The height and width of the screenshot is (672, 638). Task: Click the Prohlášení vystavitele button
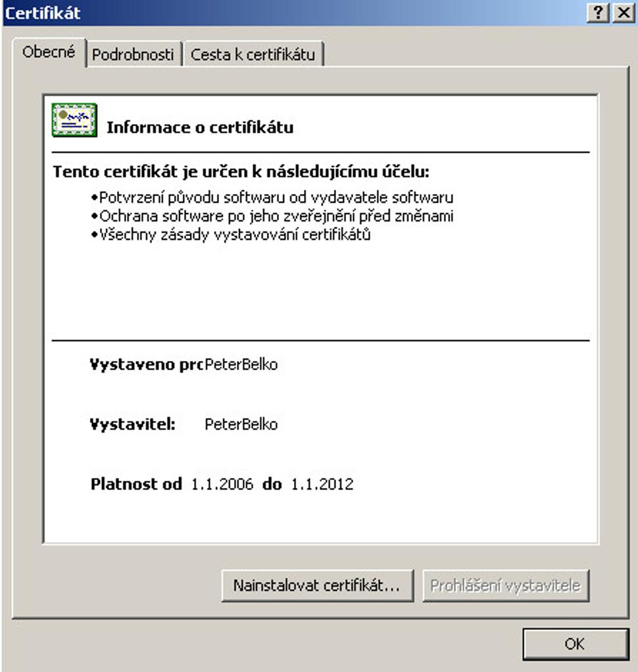point(506,585)
